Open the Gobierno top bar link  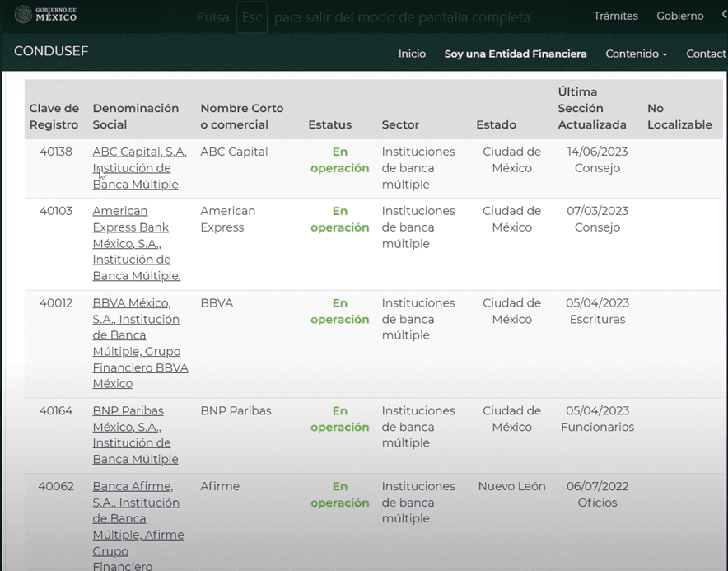pos(679,16)
